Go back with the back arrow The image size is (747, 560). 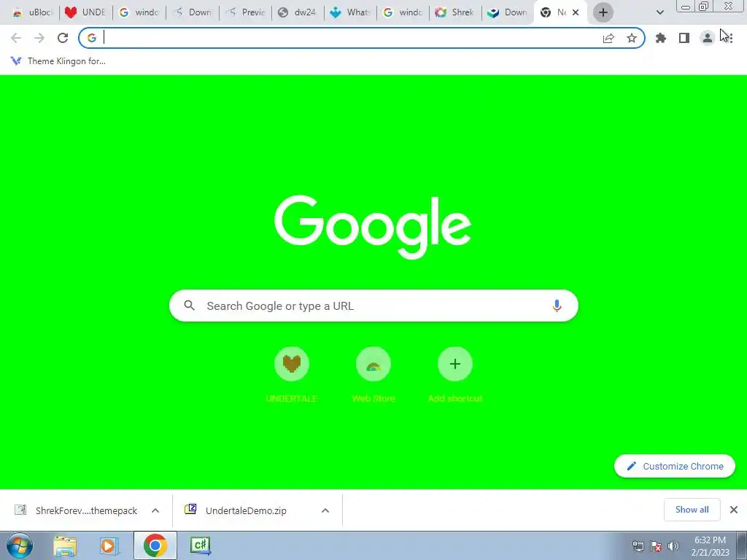16,38
